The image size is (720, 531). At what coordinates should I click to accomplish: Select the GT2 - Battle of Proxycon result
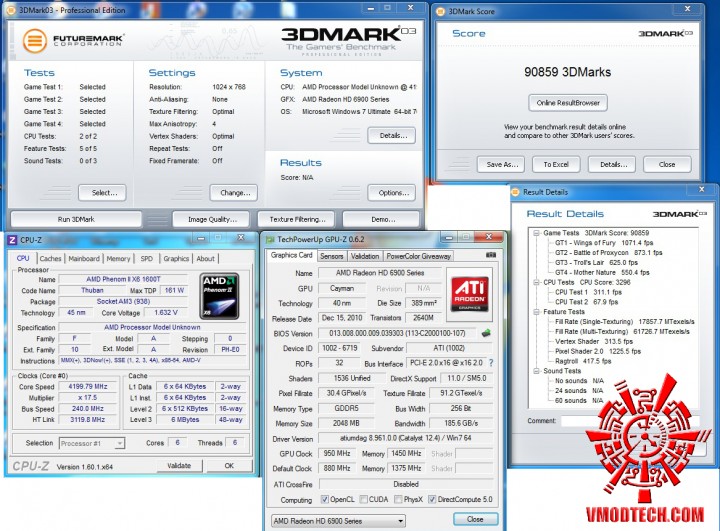[x=608, y=253]
